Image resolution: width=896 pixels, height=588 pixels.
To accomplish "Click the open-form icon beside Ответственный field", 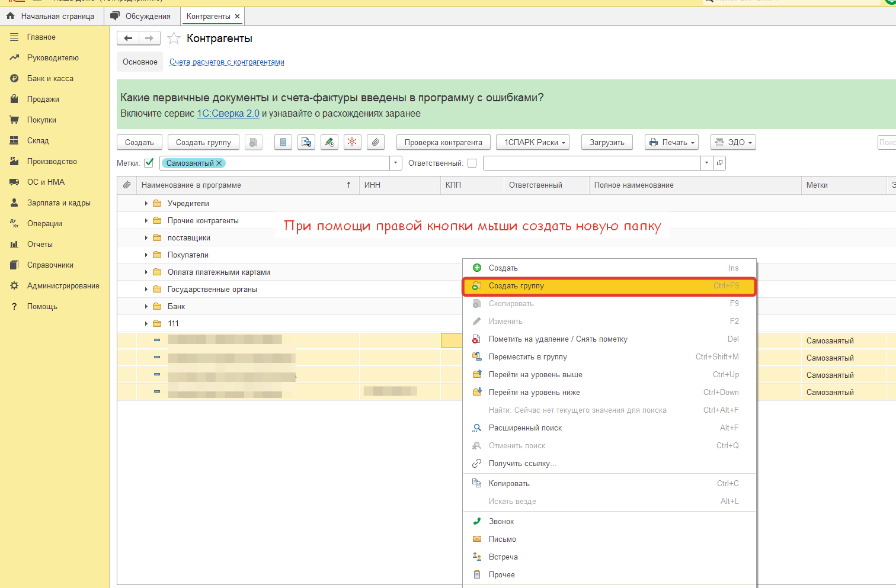I will click(719, 163).
